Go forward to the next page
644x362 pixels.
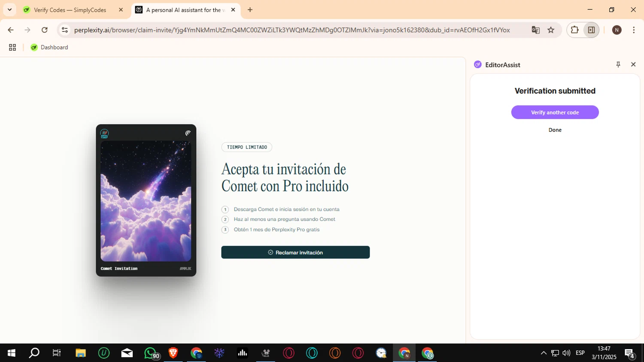[x=27, y=30]
